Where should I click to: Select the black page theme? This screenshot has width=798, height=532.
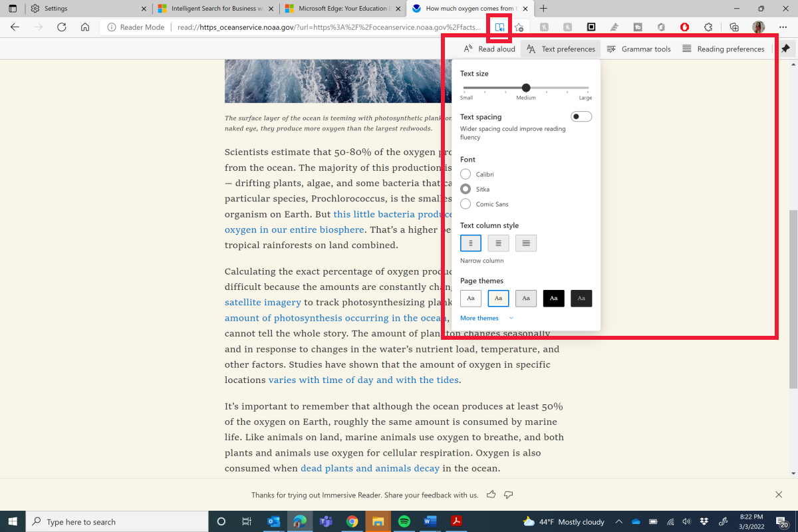point(553,298)
